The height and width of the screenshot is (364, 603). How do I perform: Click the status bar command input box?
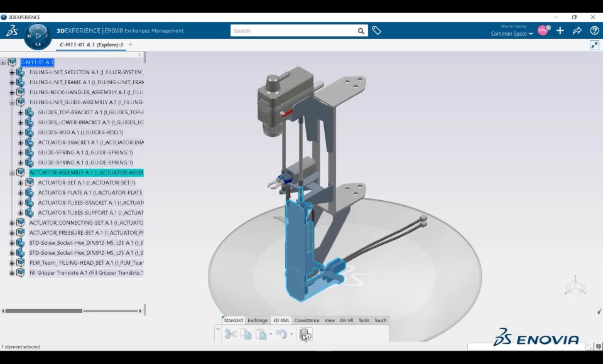click(526, 346)
